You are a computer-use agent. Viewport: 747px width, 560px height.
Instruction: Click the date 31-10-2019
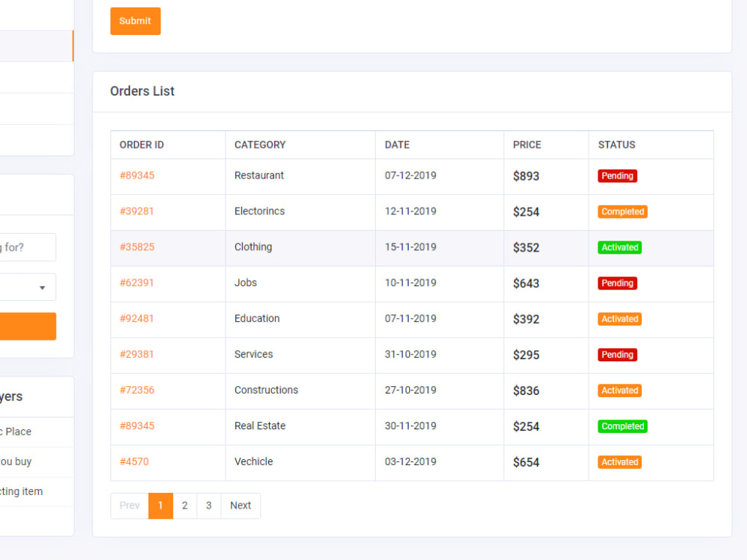(411, 354)
